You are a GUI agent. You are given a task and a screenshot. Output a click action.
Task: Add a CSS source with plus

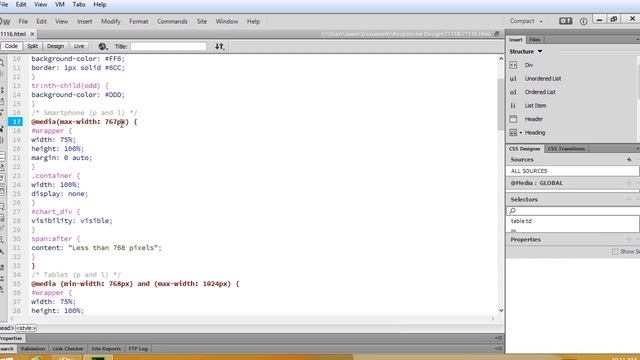[x=629, y=160]
